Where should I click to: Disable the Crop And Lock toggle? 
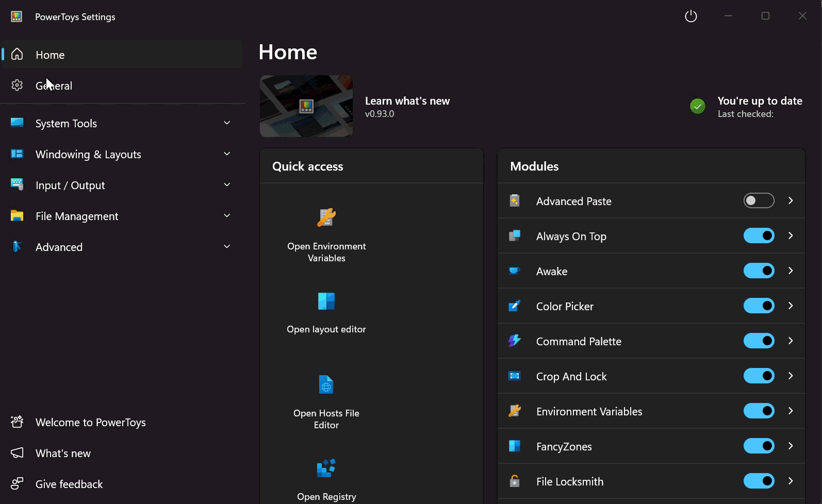(759, 376)
